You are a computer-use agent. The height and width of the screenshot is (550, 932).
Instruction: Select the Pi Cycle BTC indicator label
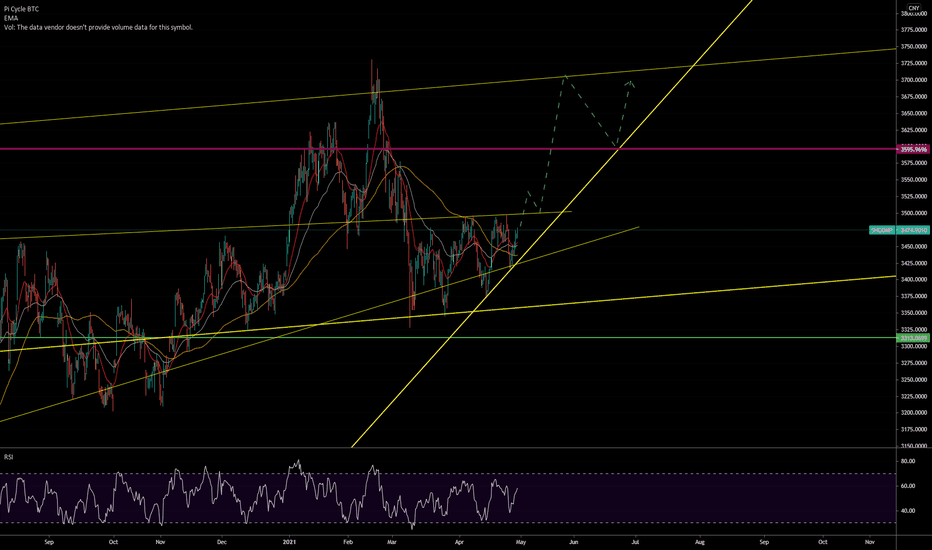21,10
